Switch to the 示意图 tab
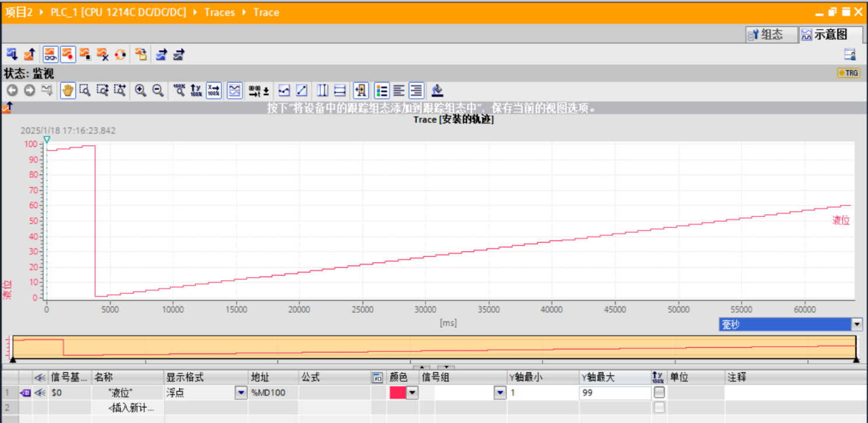This screenshot has height=423, width=868. tap(831, 34)
